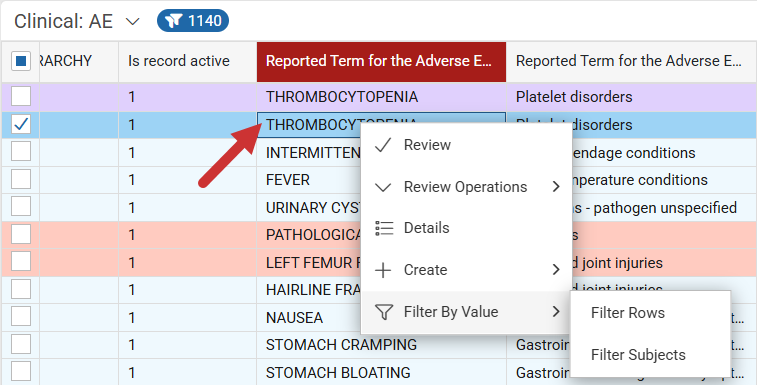Screen dimensions: 757x385
Task: Expand the Filter By Value submenu arrow
Action: click(556, 312)
